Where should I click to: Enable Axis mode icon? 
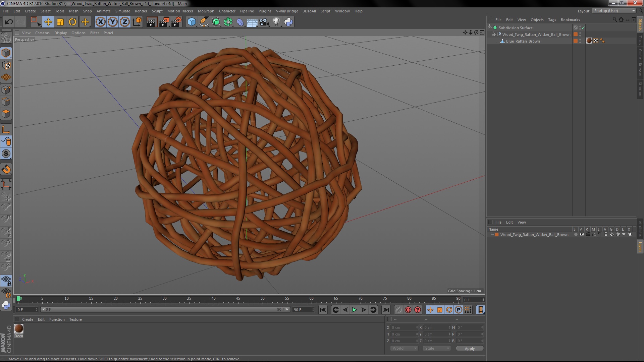tap(6, 129)
